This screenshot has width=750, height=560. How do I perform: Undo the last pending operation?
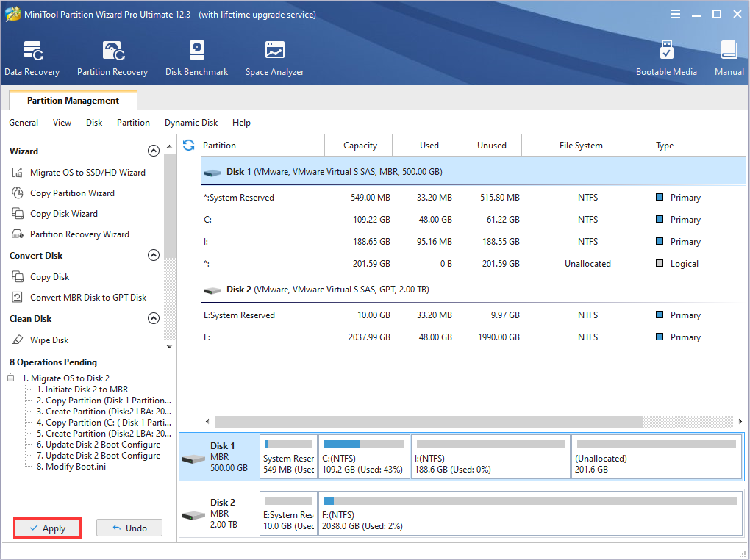(129, 528)
